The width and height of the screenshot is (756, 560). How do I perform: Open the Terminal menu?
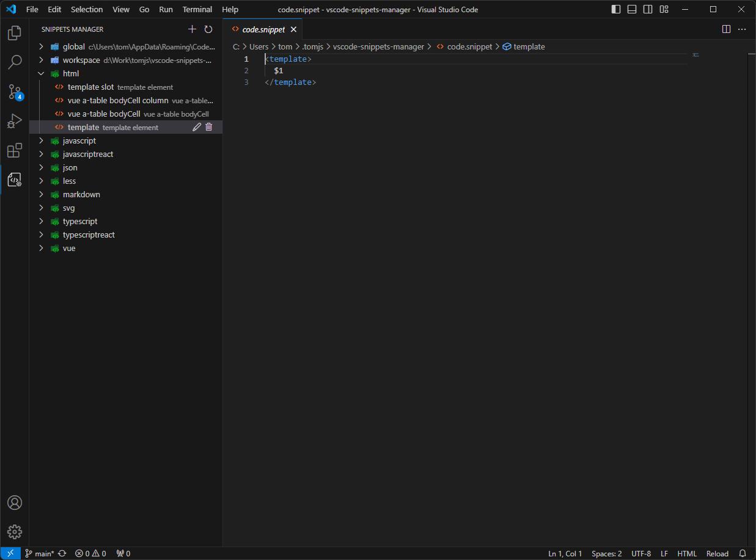click(x=197, y=9)
